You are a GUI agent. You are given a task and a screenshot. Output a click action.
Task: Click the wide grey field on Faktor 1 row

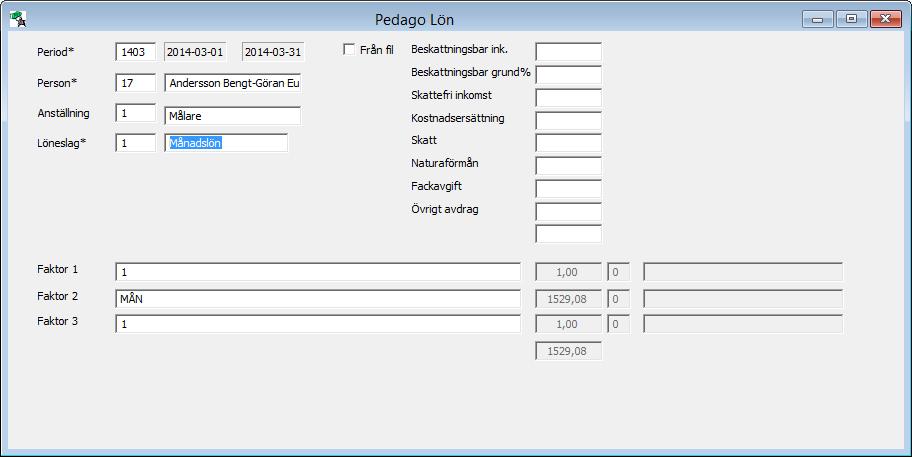(743, 272)
